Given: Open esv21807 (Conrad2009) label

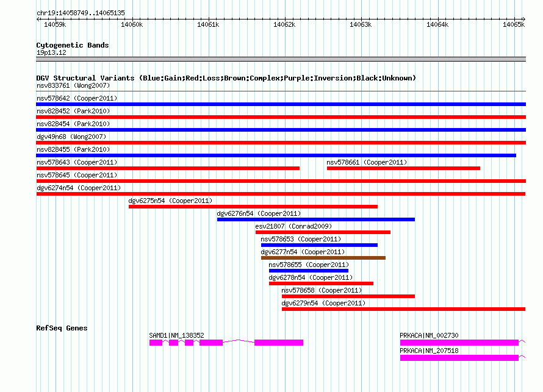Looking at the screenshot, I should click(293, 226).
